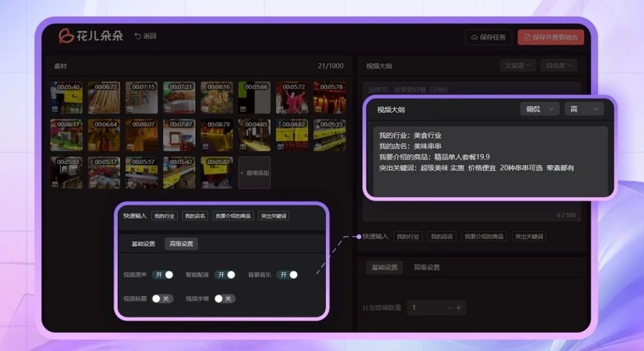
Task: Select the thumbnail timed 00:04:85
Action: 254,135
